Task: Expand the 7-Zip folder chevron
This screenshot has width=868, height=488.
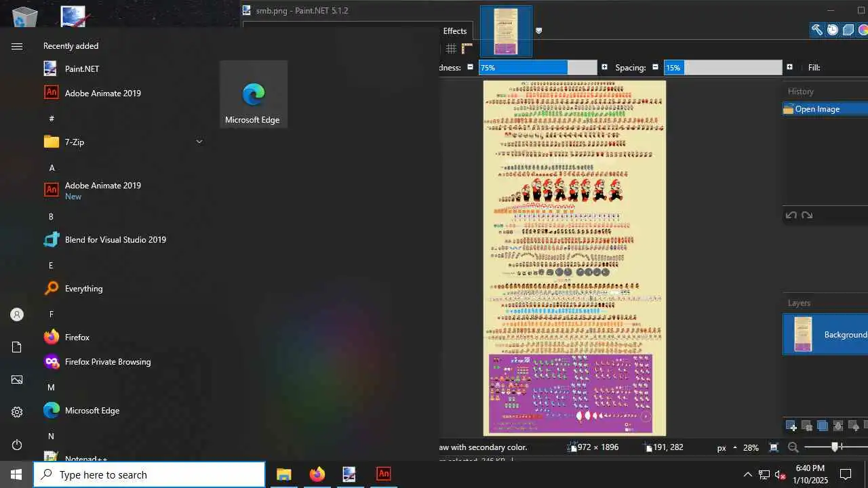Action: point(199,142)
